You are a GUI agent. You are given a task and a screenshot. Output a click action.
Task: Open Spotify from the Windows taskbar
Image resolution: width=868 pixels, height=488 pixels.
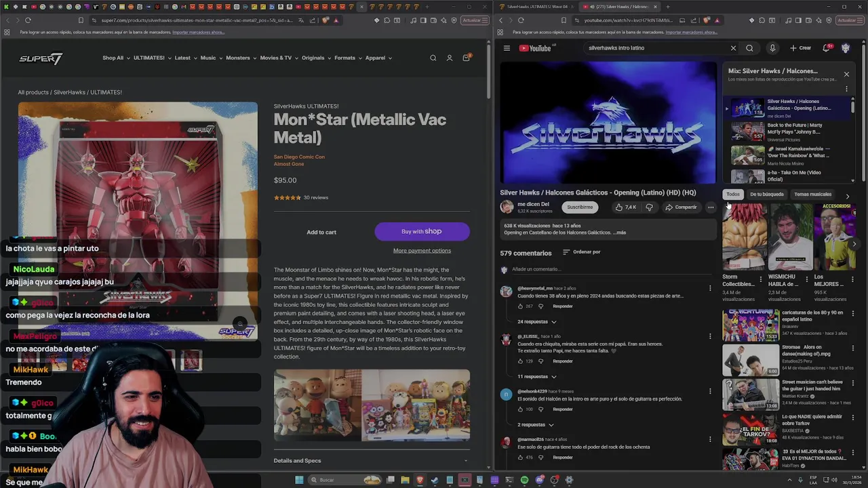pyautogui.click(x=524, y=480)
